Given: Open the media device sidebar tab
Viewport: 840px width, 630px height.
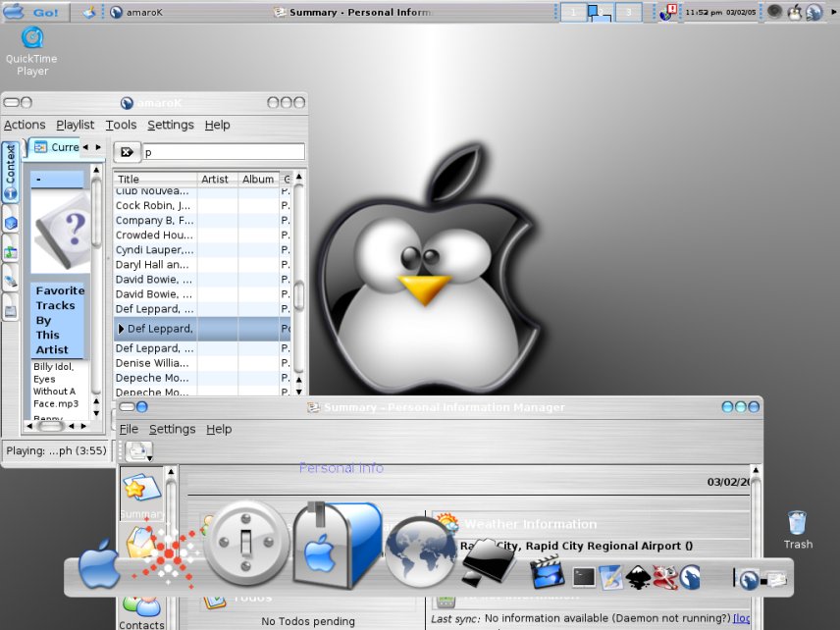Looking at the screenshot, I should pyautogui.click(x=10, y=280).
